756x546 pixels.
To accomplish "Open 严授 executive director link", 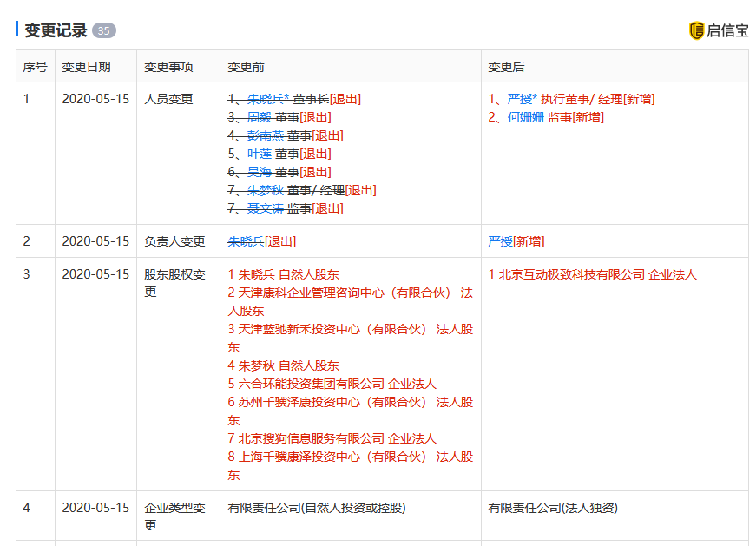I will 523,99.
